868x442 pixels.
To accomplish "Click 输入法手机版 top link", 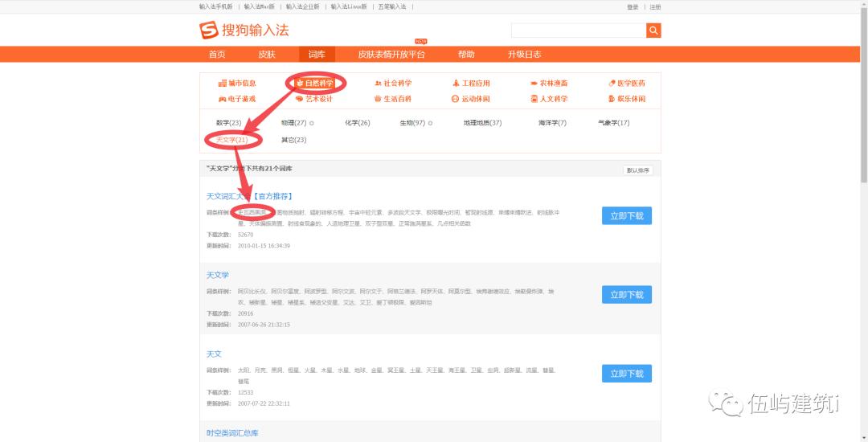I will tap(216, 6).
